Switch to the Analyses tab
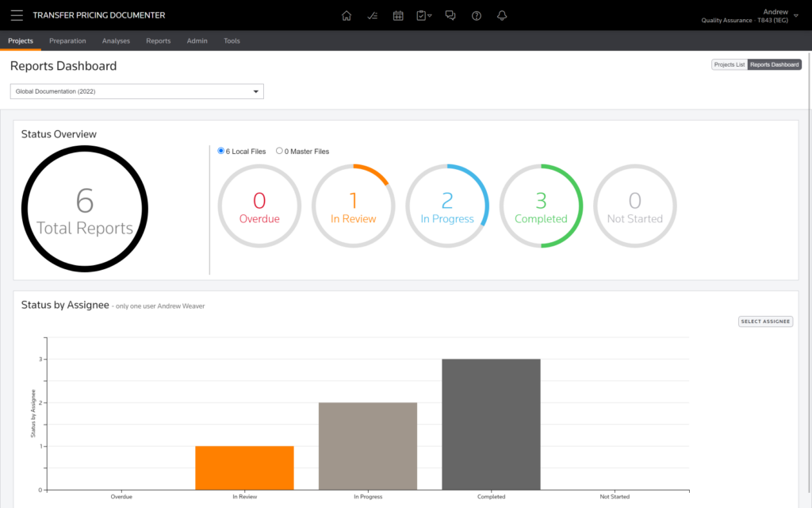812x508 pixels. pos(116,40)
